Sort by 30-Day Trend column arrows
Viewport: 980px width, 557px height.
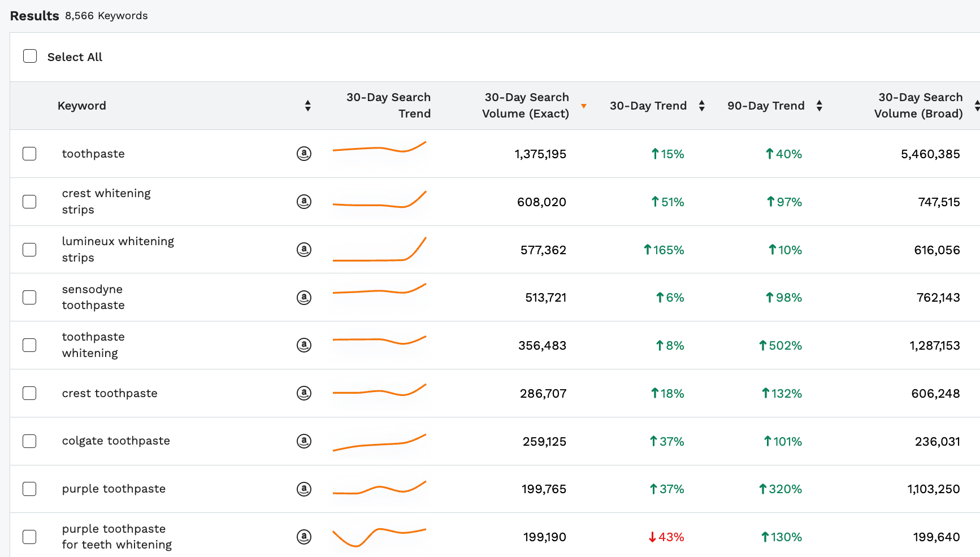(x=702, y=106)
